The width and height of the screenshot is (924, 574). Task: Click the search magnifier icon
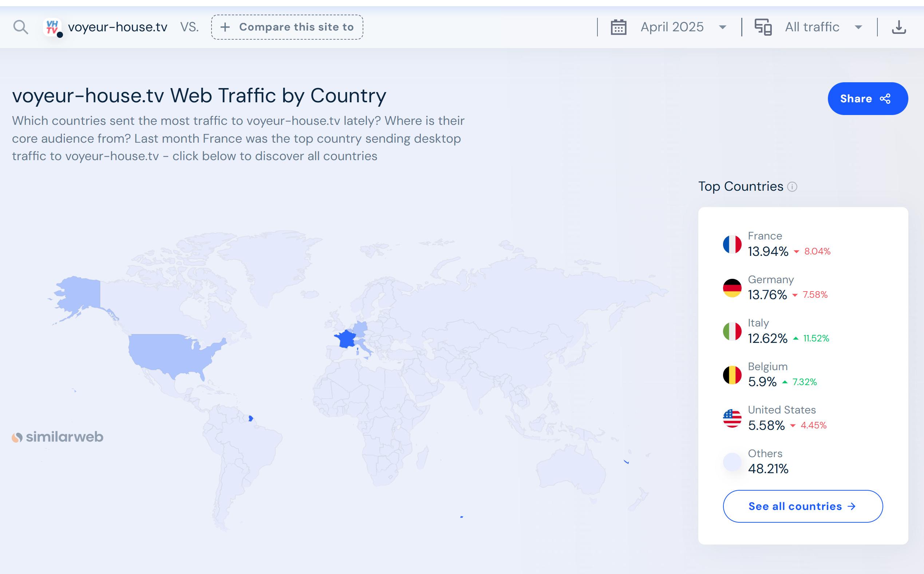pos(20,27)
